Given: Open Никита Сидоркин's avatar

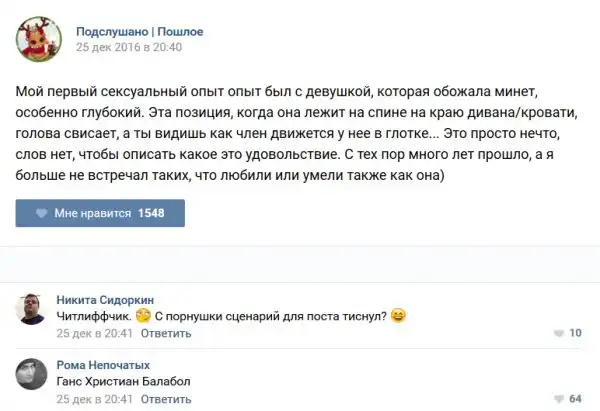Looking at the screenshot, I should click(31, 309).
